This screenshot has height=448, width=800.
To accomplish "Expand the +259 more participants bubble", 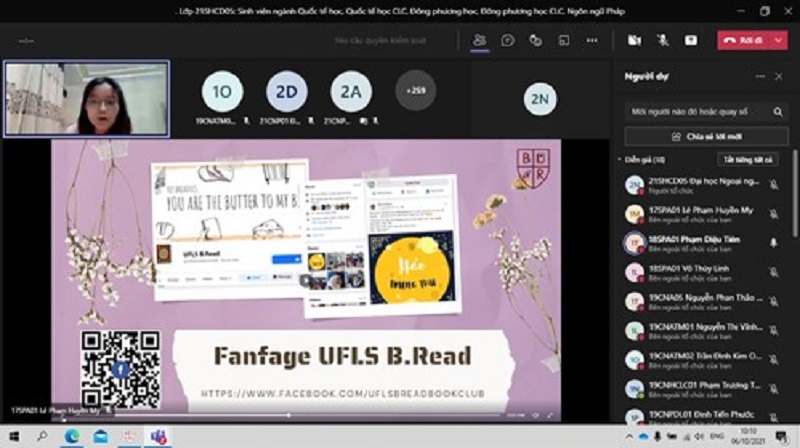I will coord(415,90).
